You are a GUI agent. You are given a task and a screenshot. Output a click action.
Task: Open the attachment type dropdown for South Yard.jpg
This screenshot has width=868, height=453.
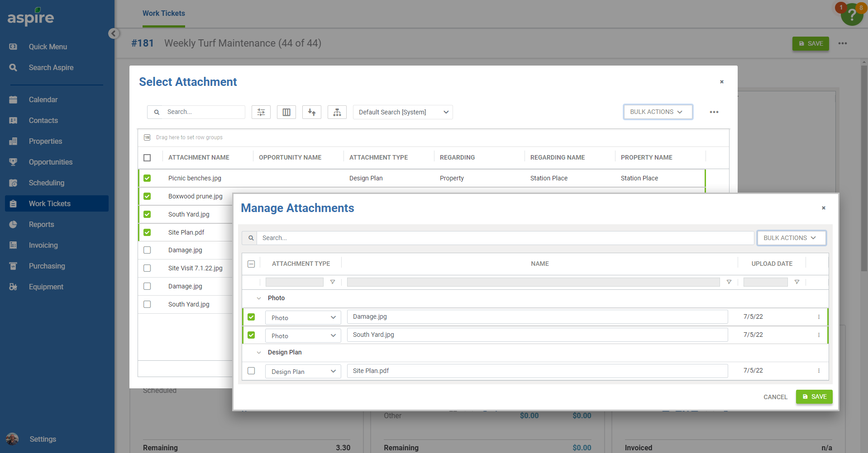[x=302, y=335]
